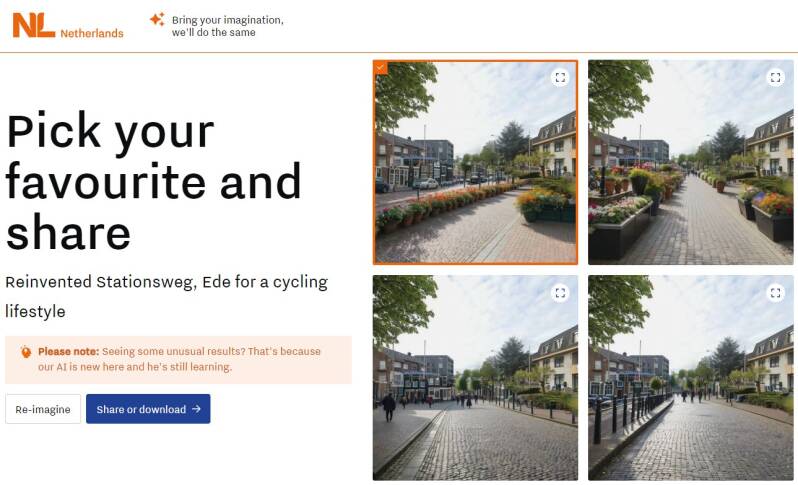Select the bottom-right bollards street image
Viewport: 798px width, 485px height.
691,378
